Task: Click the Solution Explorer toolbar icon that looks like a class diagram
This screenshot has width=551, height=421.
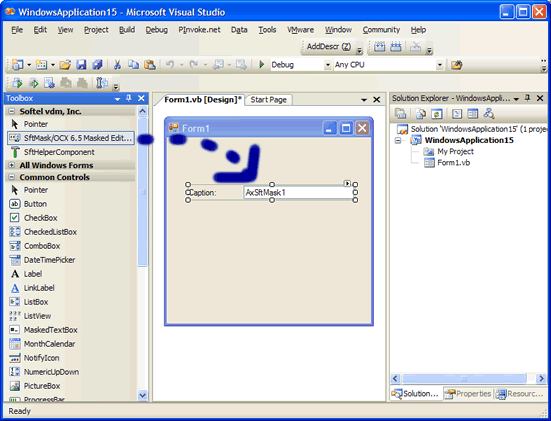Action: [x=489, y=114]
